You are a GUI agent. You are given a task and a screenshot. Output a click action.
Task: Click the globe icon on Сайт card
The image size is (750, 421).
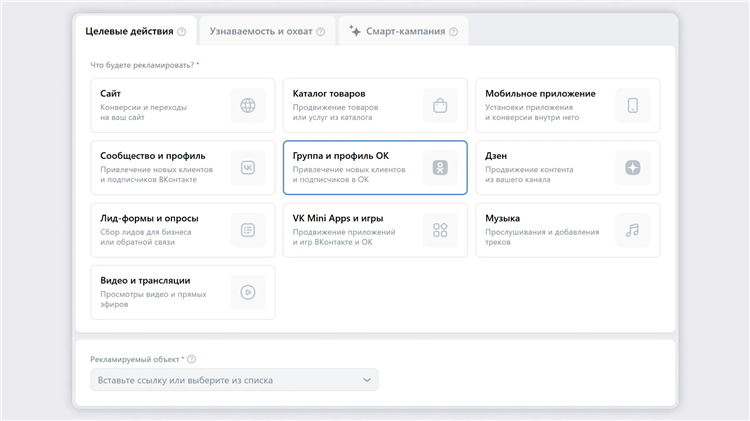[248, 105]
